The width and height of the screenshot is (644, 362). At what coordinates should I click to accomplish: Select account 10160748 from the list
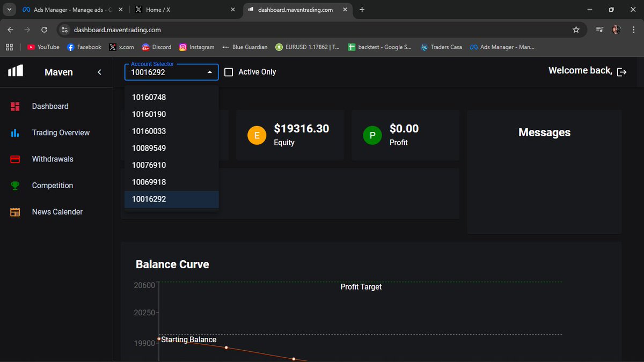(x=148, y=97)
